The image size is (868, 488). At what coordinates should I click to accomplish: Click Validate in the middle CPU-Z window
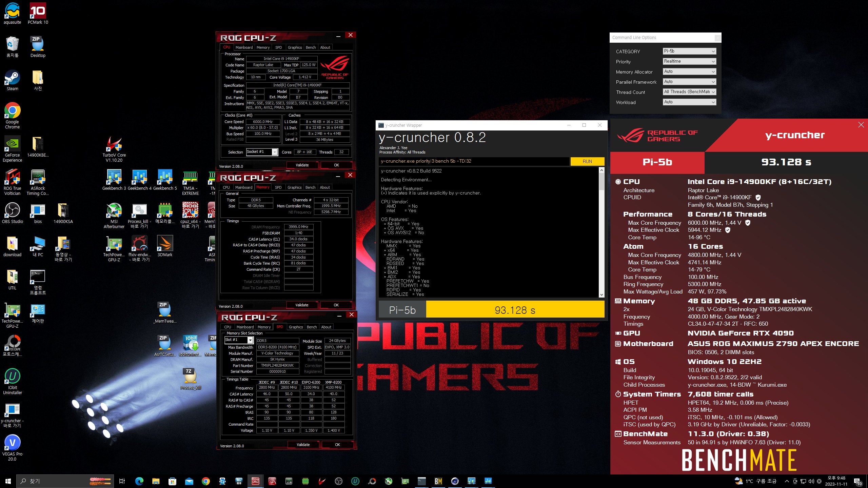(x=302, y=305)
